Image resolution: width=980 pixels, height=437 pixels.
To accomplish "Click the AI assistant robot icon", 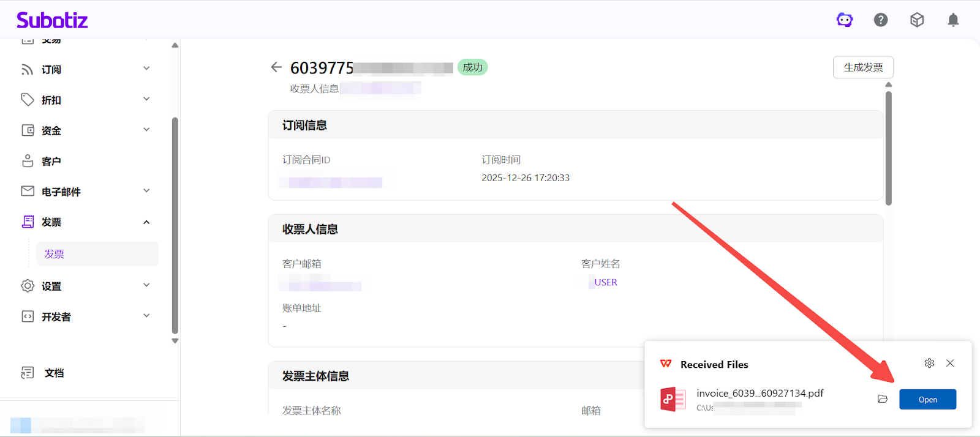I will [x=845, y=20].
